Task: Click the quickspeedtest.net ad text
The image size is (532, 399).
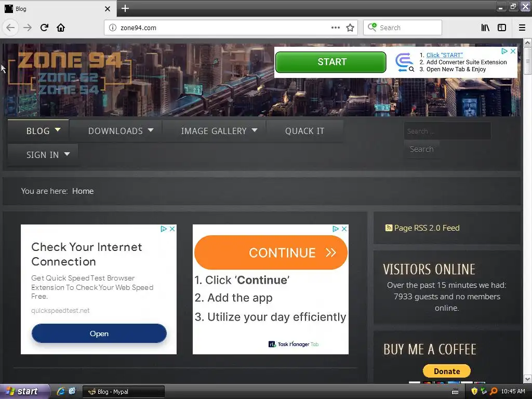Action: click(x=60, y=311)
